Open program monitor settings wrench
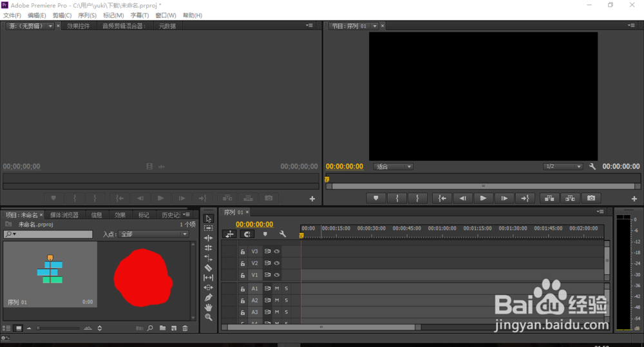This screenshot has height=347, width=644. [x=592, y=166]
